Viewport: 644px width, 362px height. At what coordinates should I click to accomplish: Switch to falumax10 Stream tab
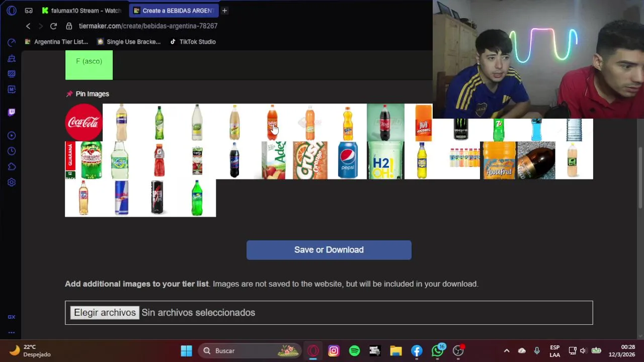coord(82,11)
